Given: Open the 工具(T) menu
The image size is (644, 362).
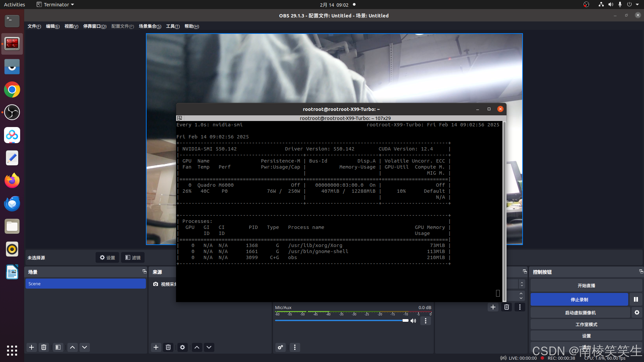Looking at the screenshot, I should coord(173,26).
